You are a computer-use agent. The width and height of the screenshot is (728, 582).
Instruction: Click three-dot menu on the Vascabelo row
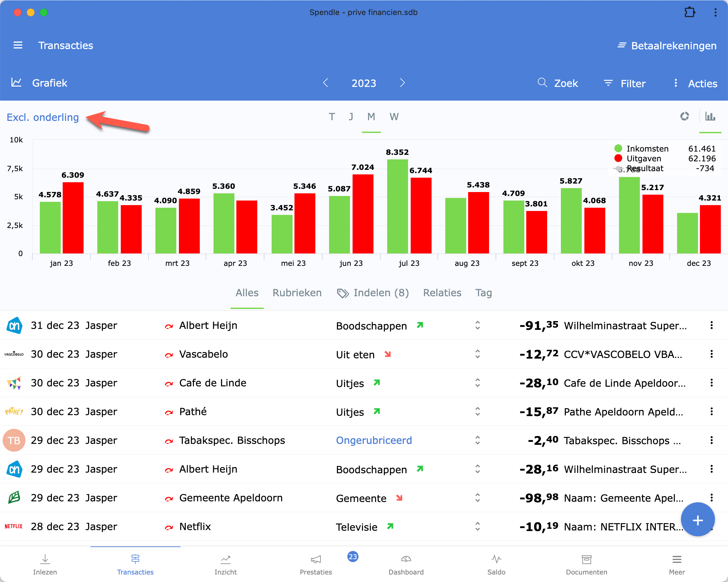(x=711, y=354)
